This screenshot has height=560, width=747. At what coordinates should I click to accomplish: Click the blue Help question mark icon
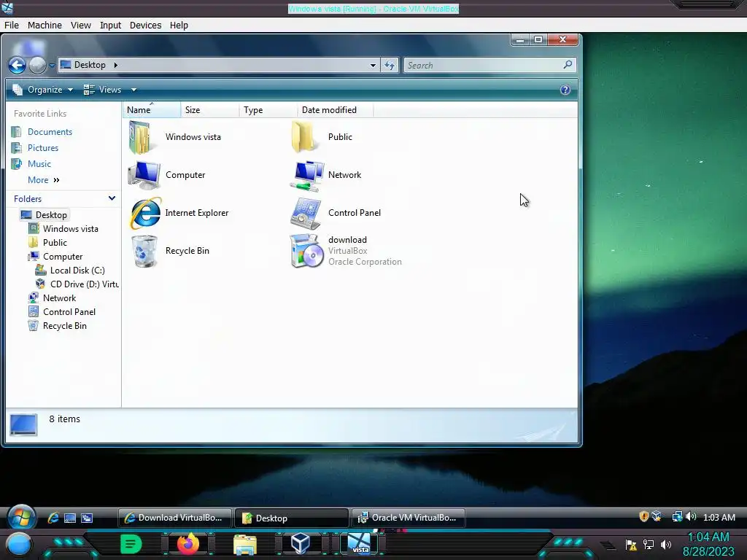[565, 90]
